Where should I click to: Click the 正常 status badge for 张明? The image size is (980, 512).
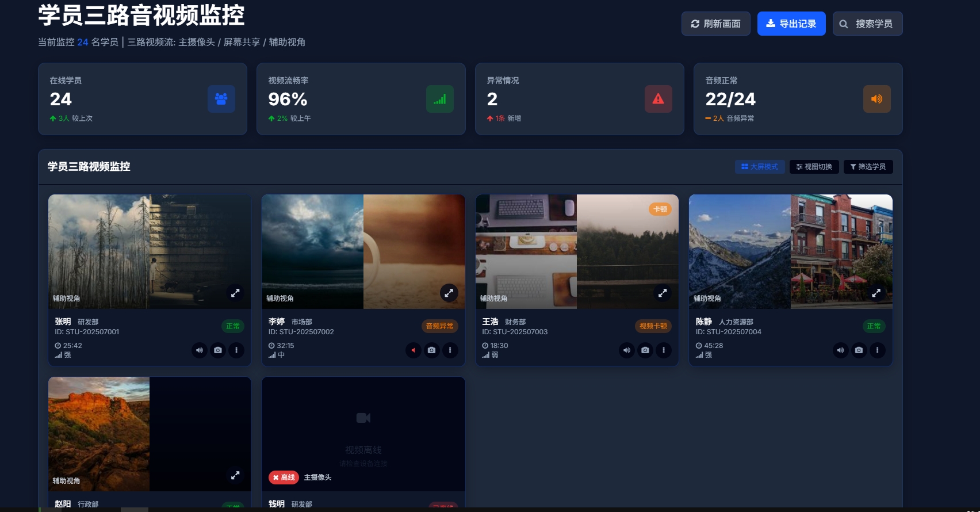[233, 326]
